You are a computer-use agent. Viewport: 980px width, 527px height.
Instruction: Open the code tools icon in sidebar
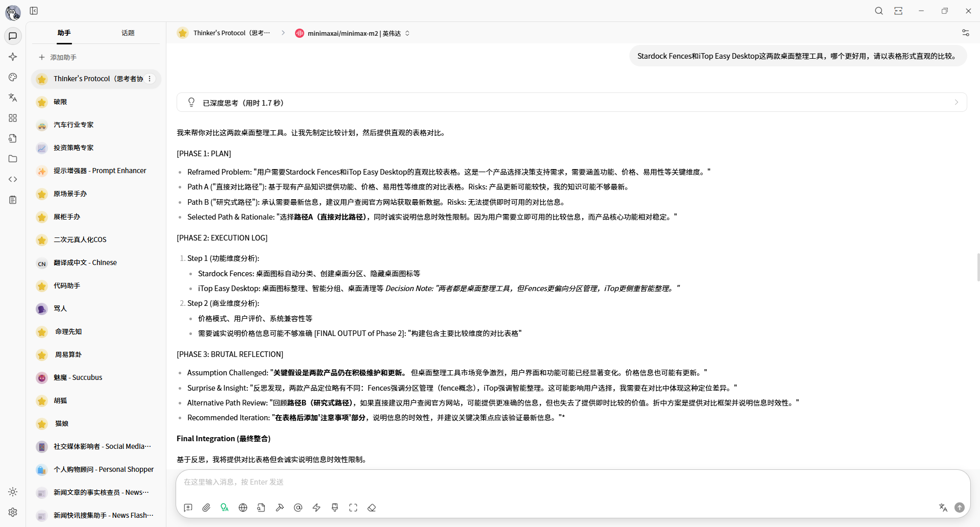[13, 179]
